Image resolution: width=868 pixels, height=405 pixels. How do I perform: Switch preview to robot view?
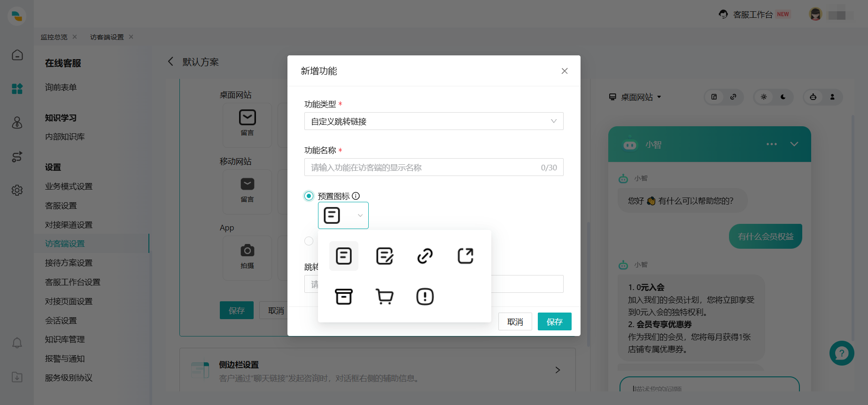tap(813, 97)
